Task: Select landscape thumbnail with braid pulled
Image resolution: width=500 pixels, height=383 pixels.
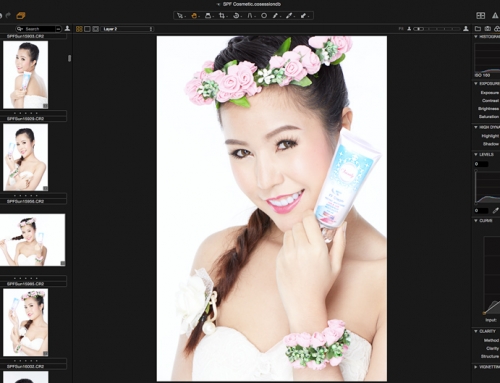Action: click(x=32, y=240)
